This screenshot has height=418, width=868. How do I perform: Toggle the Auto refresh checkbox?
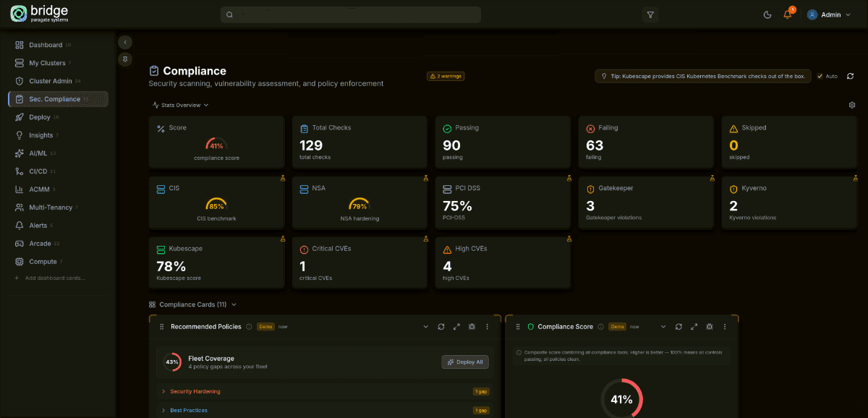[x=820, y=76]
